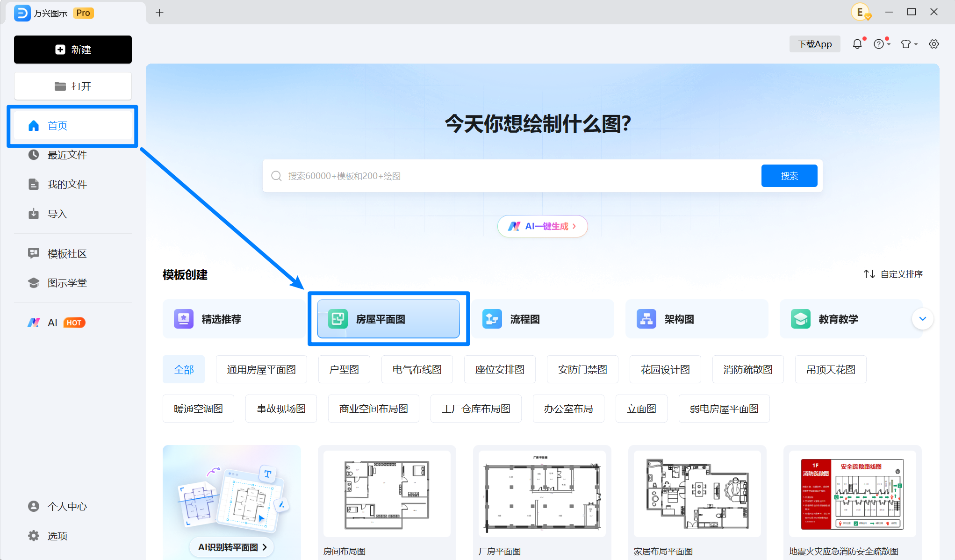Viewport: 955px width, 560px height.
Task: Filter by 花园设计图
Action: pyautogui.click(x=665, y=369)
